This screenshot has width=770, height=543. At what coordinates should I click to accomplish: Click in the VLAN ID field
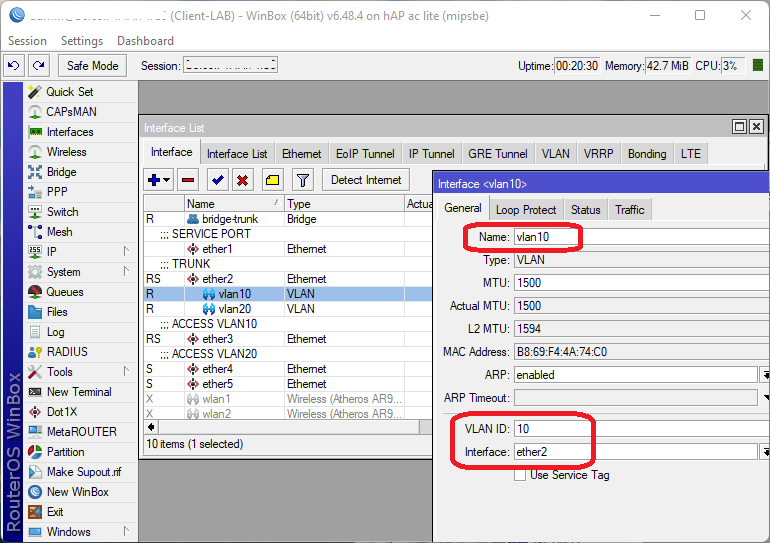pos(642,429)
